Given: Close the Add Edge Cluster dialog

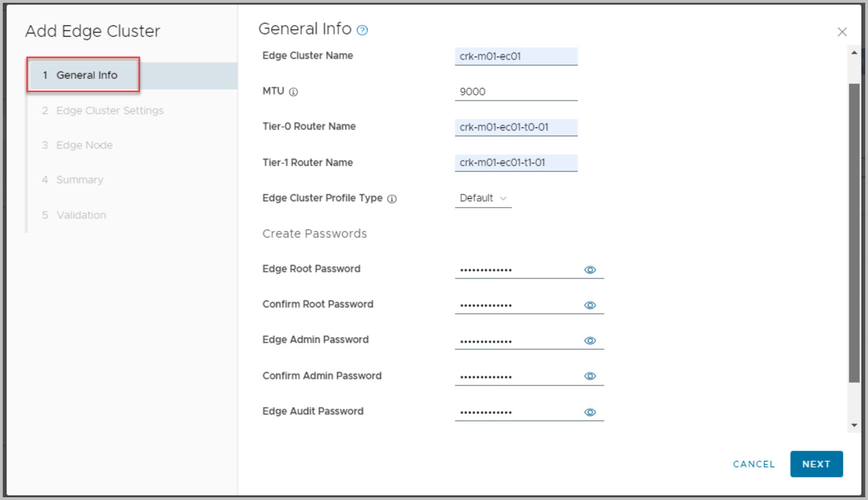Looking at the screenshot, I should point(842,32).
